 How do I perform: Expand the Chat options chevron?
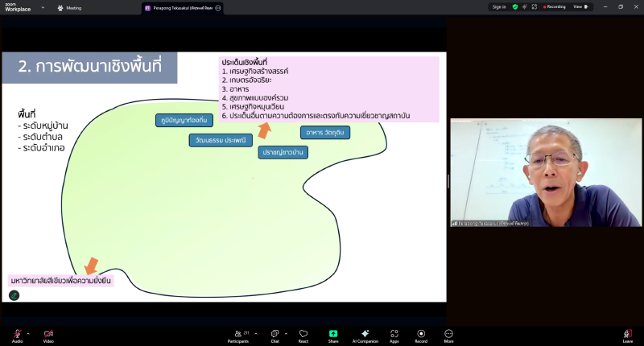[286, 332]
